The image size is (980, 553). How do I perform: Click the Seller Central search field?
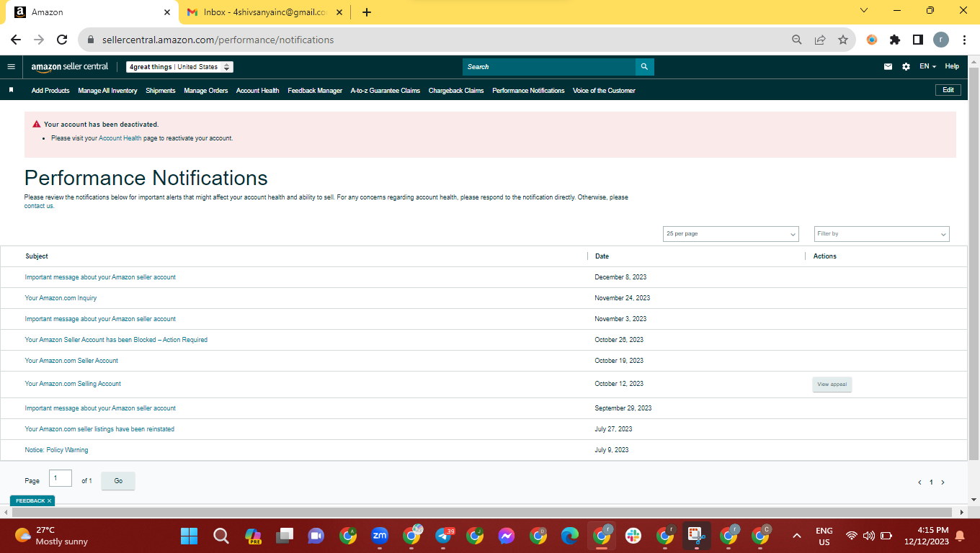point(549,67)
